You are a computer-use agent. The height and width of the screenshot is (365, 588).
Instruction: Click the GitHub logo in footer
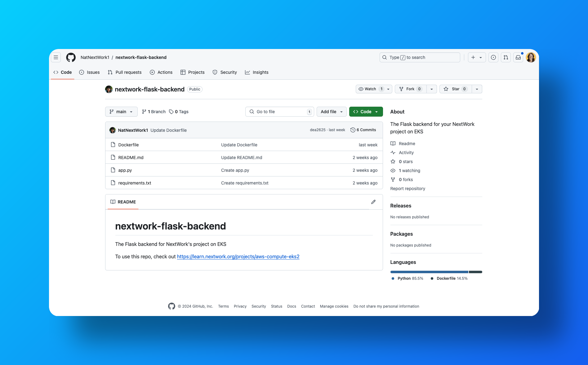pos(171,306)
